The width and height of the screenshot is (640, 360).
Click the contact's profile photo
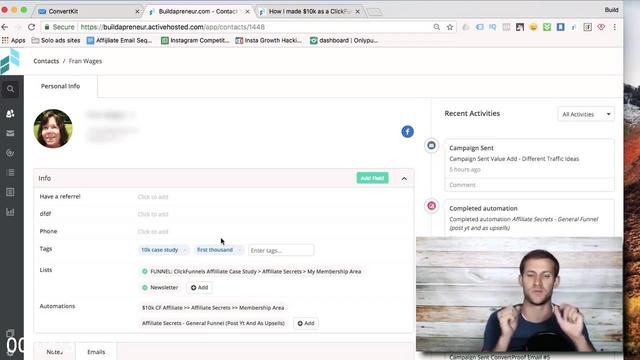pyautogui.click(x=53, y=129)
